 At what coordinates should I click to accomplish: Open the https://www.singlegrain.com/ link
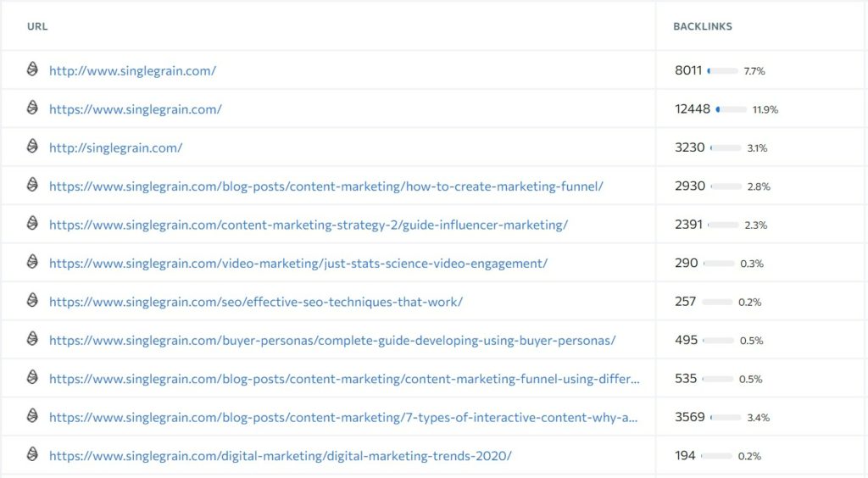(136, 109)
